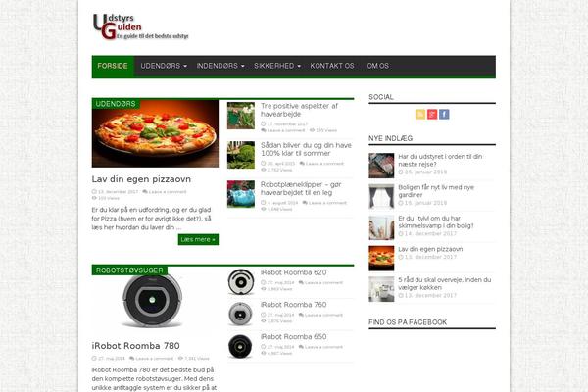Open Leave a comment under Roomba 780
Screen dimensions: 588x392
pos(155,359)
